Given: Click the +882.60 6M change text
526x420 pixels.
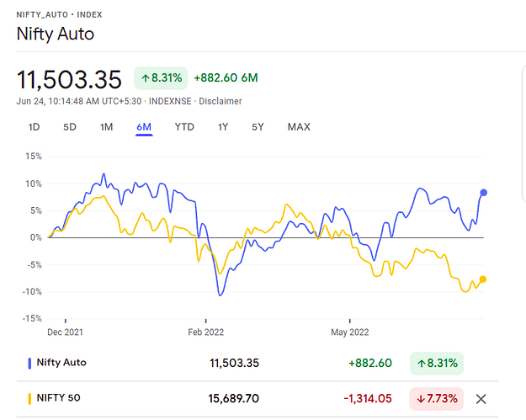Looking at the screenshot, I should tap(226, 77).
